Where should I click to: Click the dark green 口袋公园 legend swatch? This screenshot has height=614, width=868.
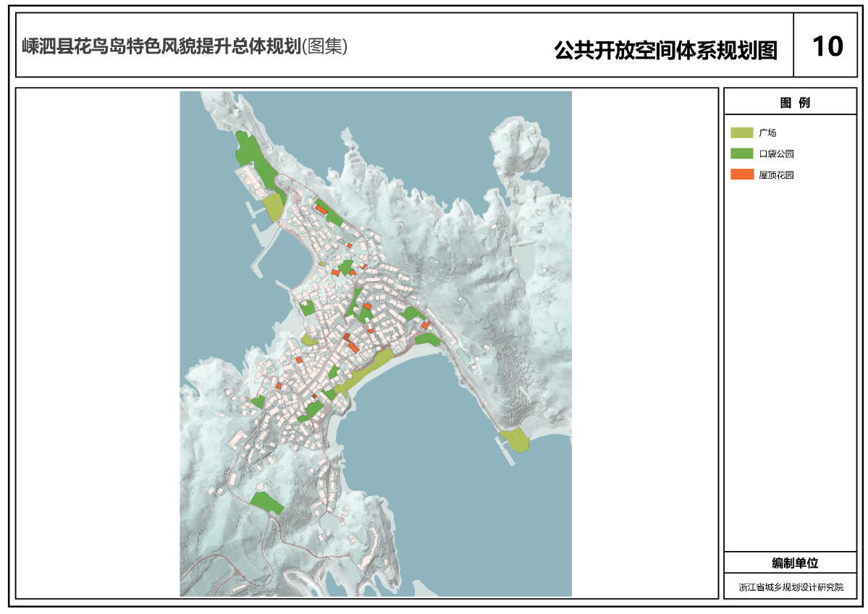click(x=742, y=154)
